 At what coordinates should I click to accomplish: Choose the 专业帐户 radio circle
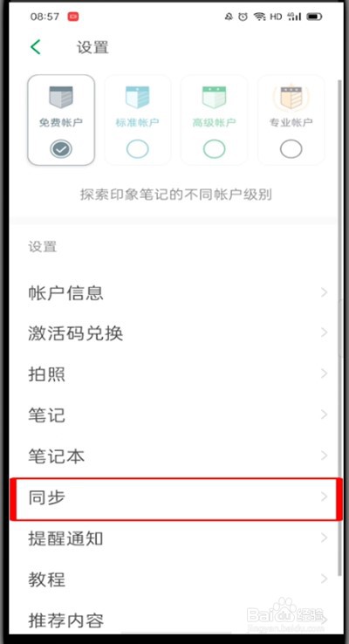[x=291, y=149]
